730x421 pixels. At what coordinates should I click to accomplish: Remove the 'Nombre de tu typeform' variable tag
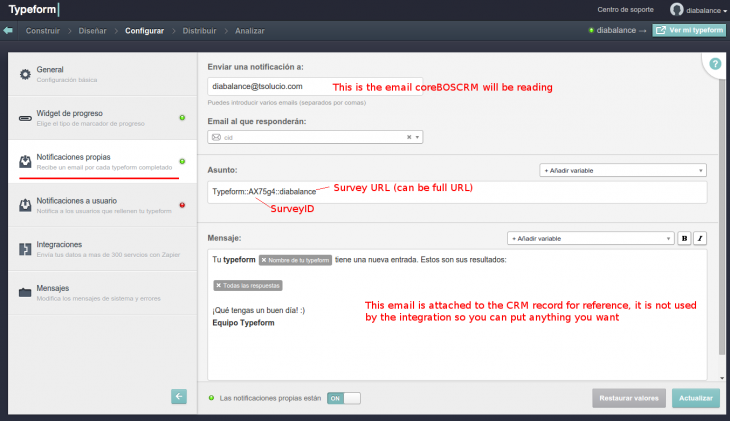(264, 260)
